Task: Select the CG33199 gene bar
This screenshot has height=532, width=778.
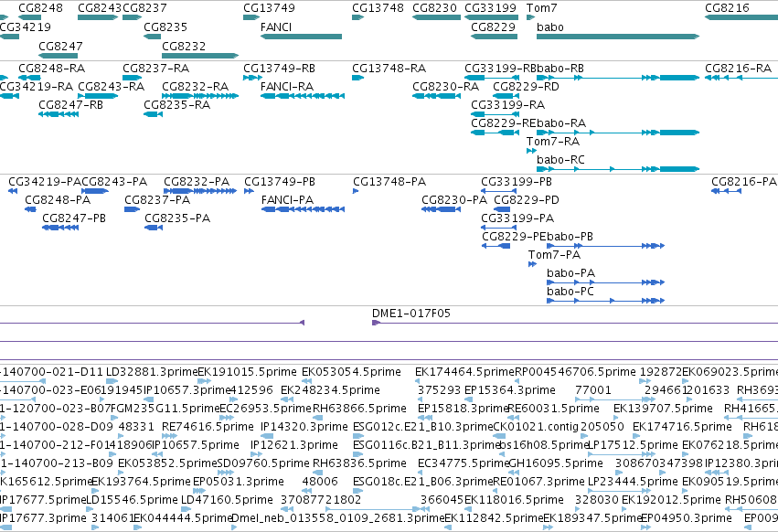Action: point(491,17)
